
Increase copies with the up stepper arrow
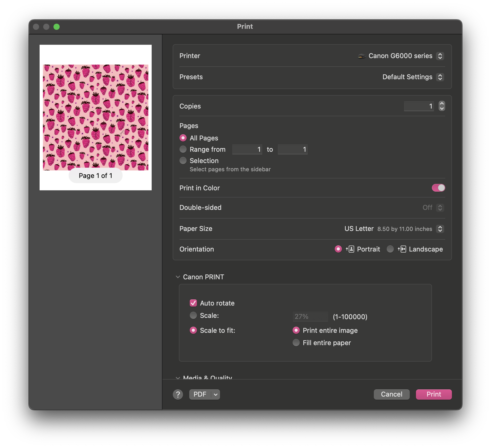pyautogui.click(x=442, y=103)
